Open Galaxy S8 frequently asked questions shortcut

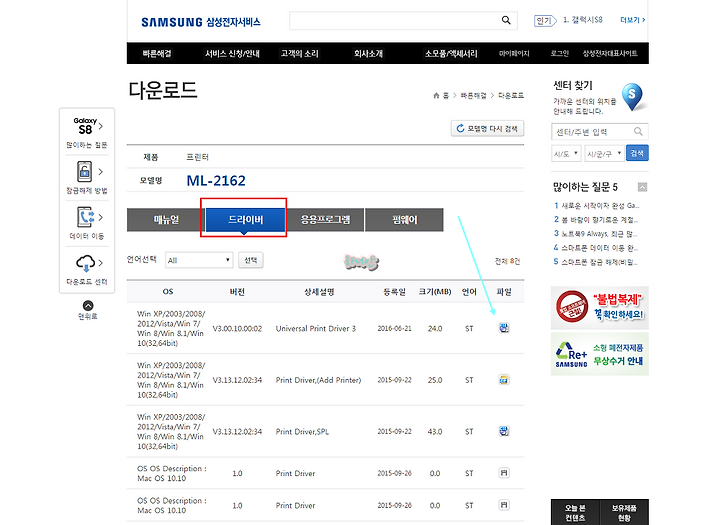pyautogui.click(x=87, y=133)
